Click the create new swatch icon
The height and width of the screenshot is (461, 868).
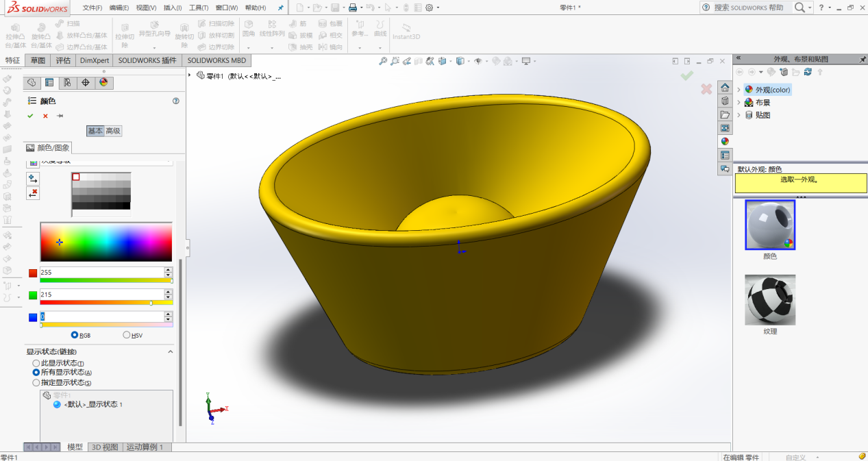pos(33,178)
